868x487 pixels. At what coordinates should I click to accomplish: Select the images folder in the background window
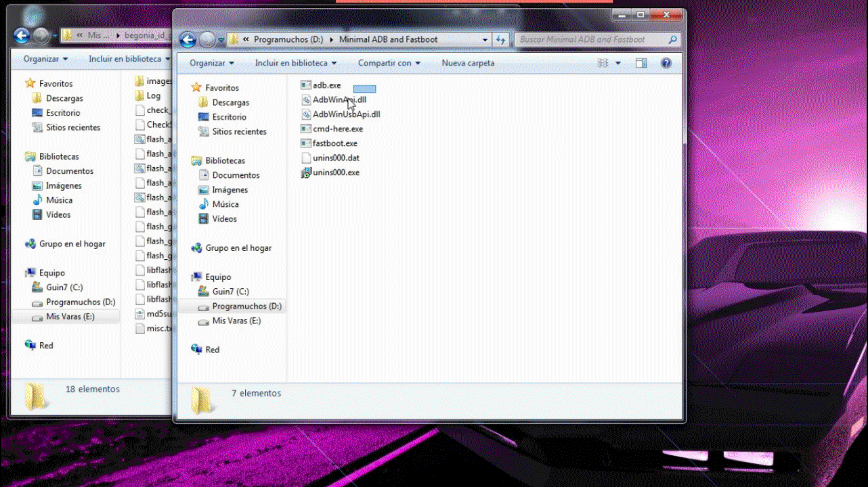click(x=153, y=81)
